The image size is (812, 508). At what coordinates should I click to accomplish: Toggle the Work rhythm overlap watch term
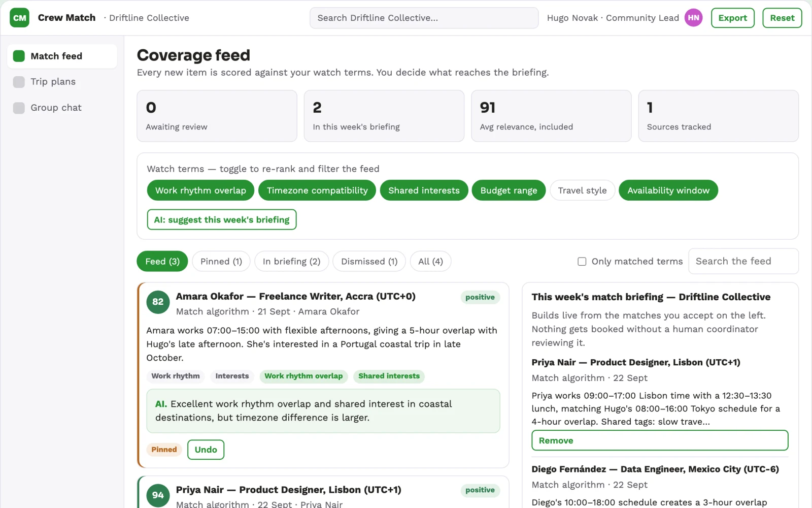200,190
